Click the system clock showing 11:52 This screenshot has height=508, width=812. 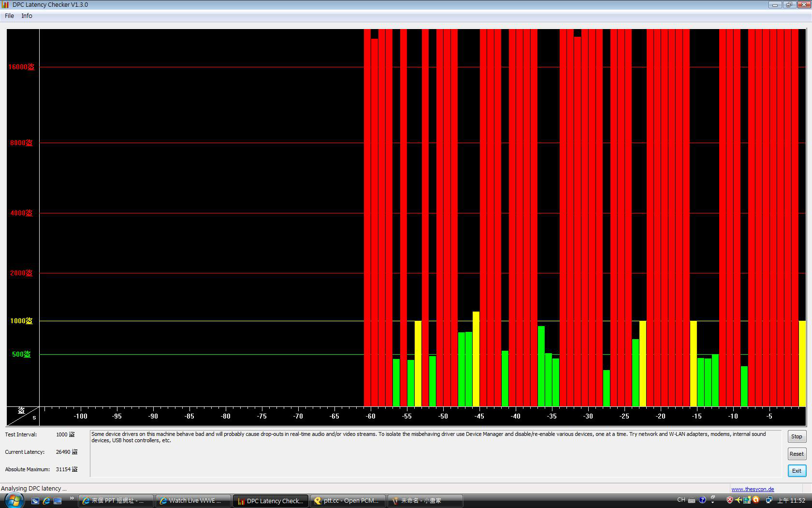[x=791, y=501]
